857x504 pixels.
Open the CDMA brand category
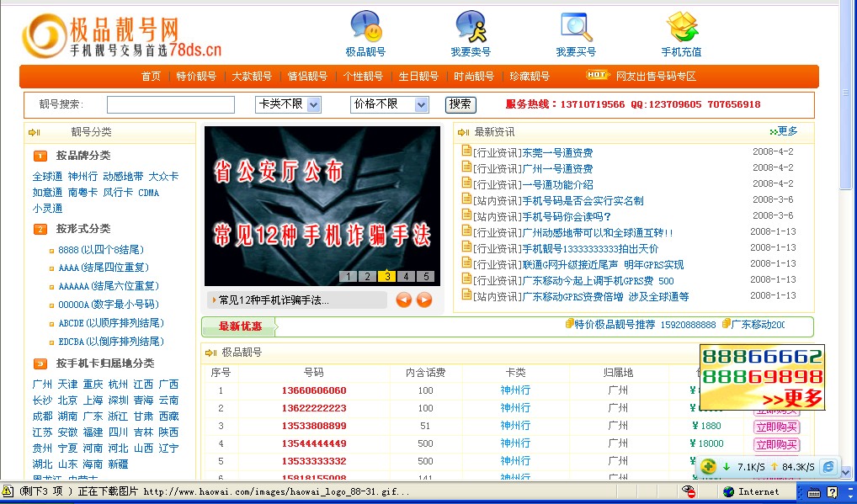(x=149, y=193)
